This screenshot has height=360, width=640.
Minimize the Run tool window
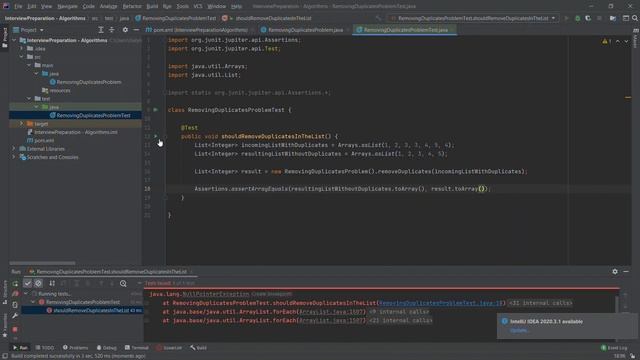click(626, 271)
